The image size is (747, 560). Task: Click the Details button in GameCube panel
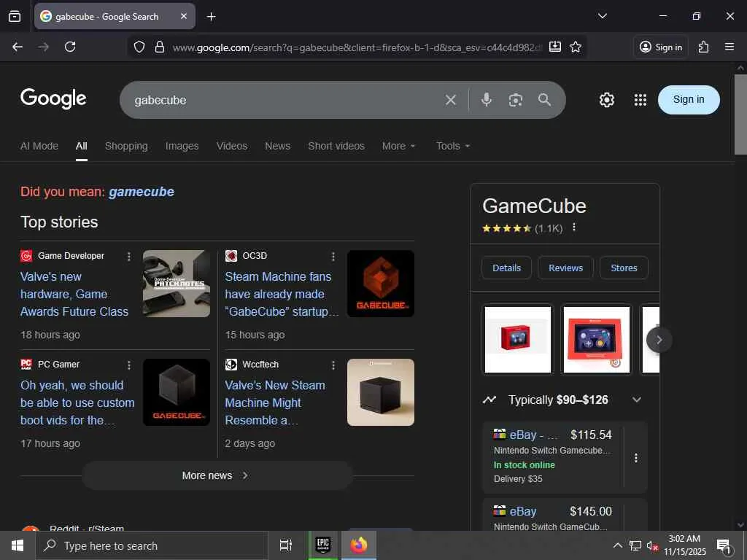[x=506, y=268]
